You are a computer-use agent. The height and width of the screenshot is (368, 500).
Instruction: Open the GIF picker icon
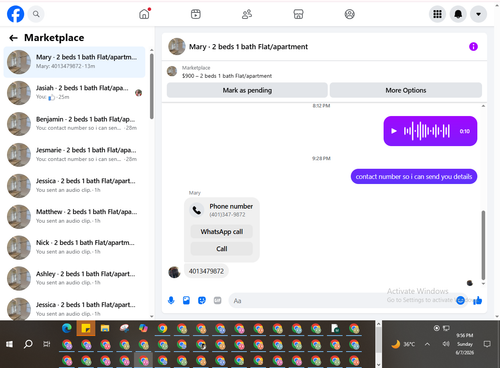[x=217, y=300]
